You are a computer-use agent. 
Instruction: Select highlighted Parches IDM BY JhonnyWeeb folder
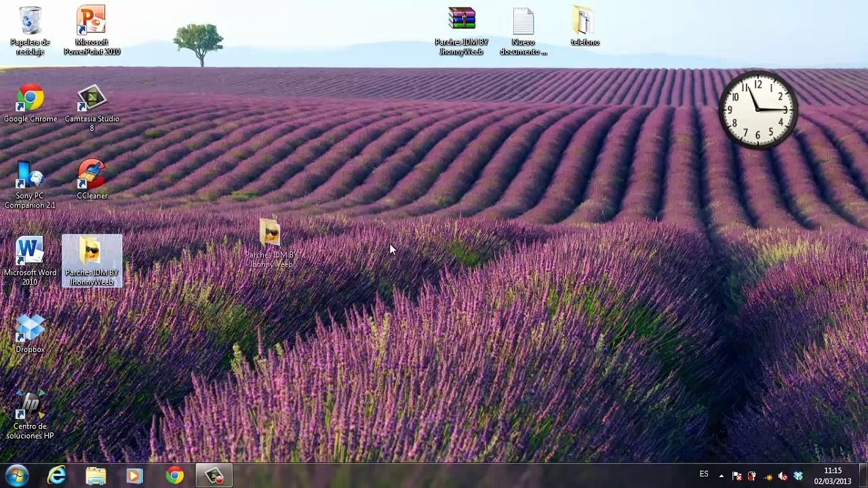(92, 262)
